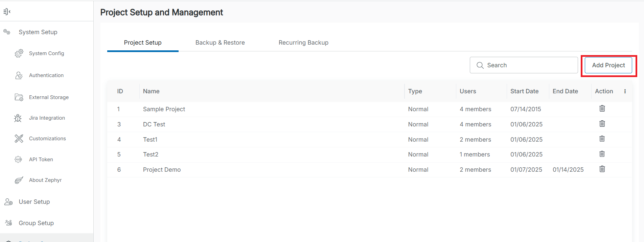Collapse the sidebar navigation menu
This screenshot has width=644, height=242.
[7, 12]
